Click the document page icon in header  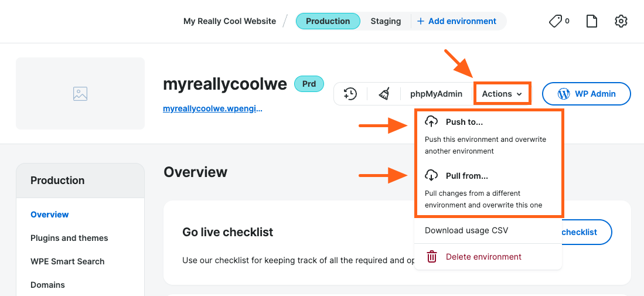click(592, 21)
